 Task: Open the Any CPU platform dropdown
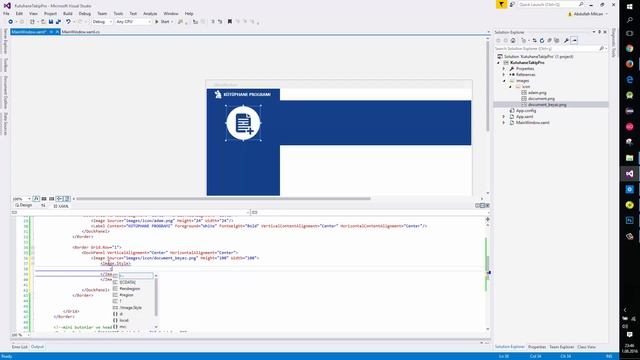click(x=133, y=22)
